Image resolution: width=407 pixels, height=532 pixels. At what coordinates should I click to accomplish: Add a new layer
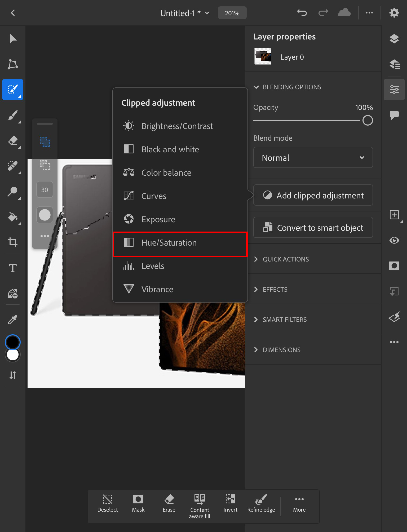tap(394, 215)
